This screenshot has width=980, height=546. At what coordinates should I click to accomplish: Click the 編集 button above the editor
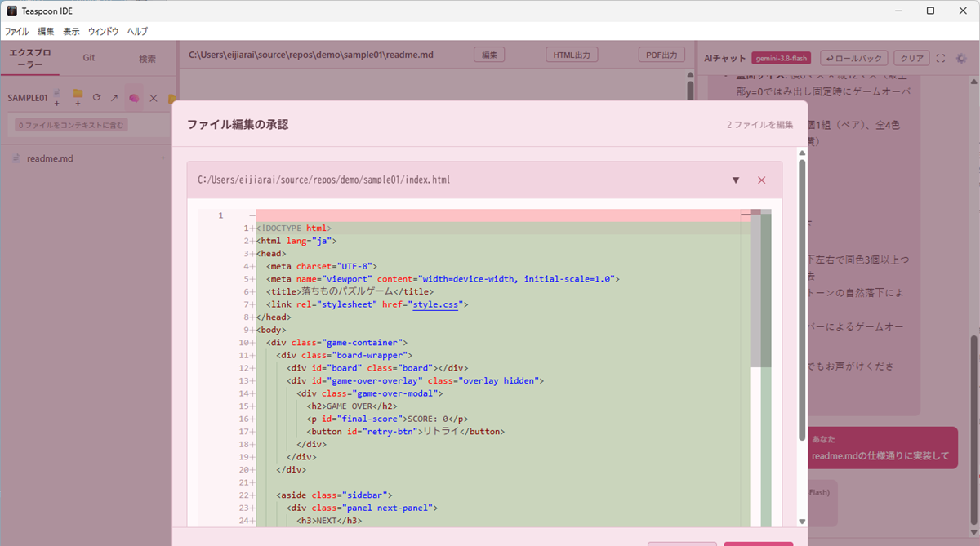(489, 55)
